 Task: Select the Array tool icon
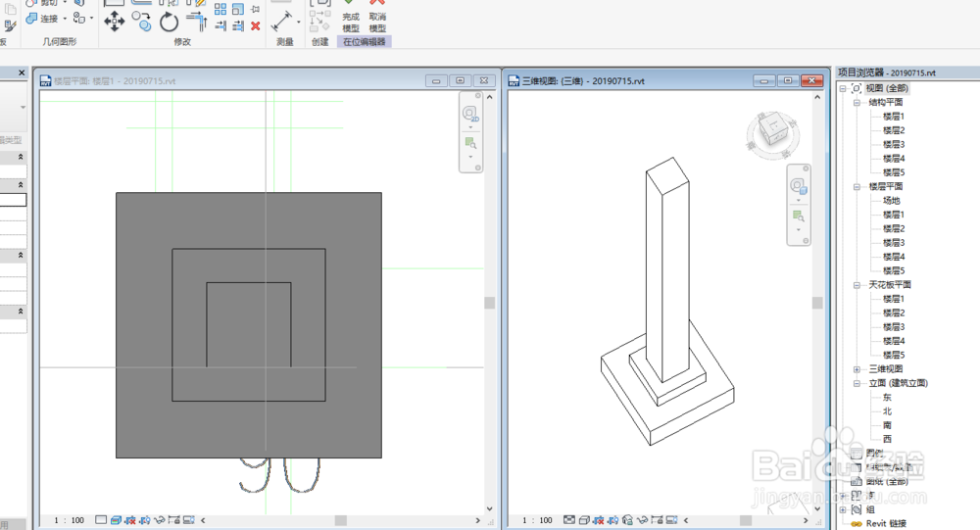[220, 9]
